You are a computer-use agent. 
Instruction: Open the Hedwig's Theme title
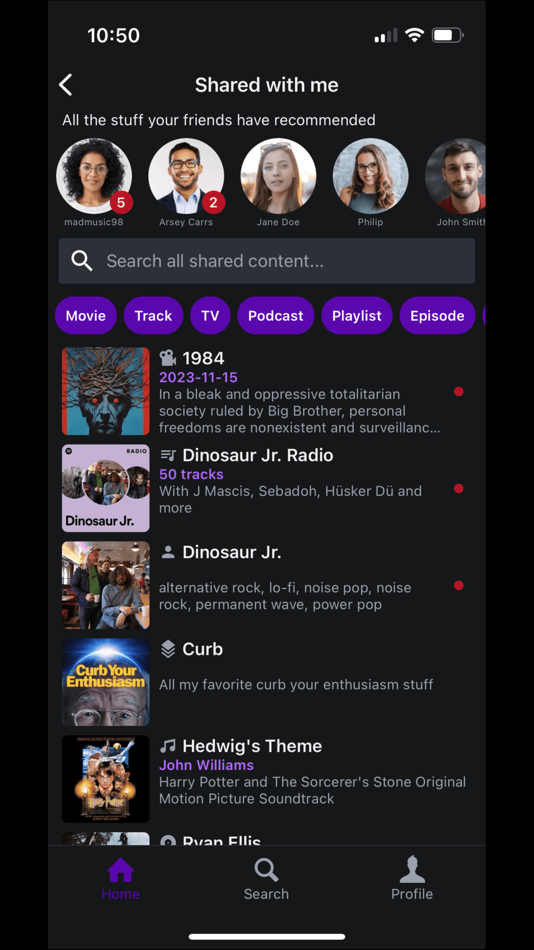(252, 746)
